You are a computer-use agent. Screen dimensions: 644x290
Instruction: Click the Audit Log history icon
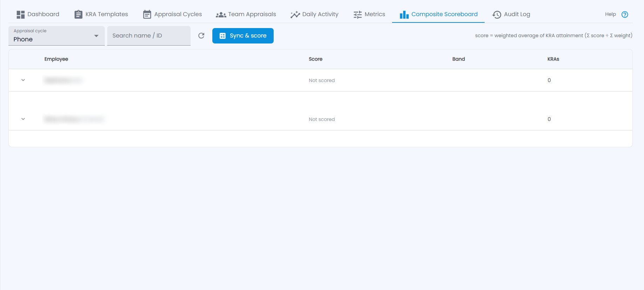497,14
